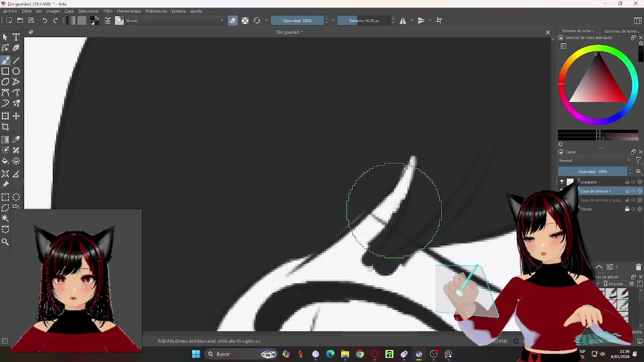The image size is (644, 362).
Task: Toggle horizontal mirror tool
Action: click(403, 21)
